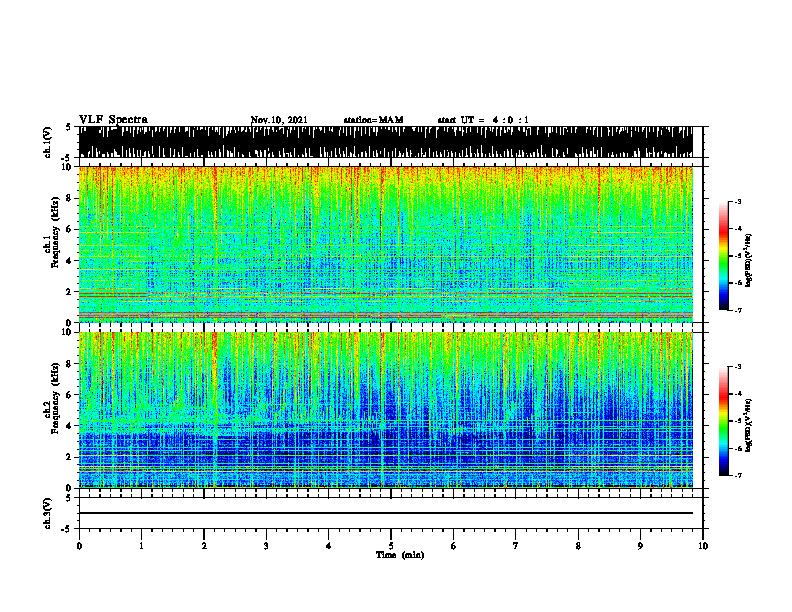Click the "Time (min)" x-axis label

coord(400,555)
